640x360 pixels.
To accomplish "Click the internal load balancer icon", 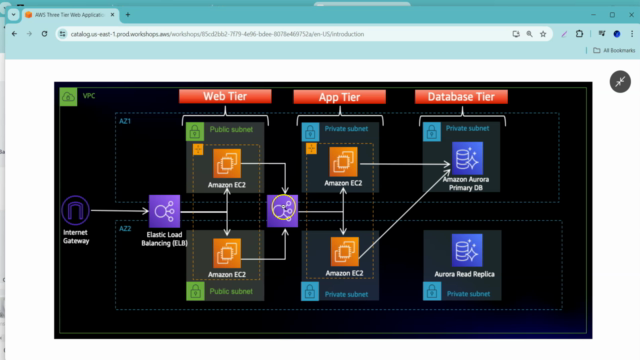I will point(282,211).
